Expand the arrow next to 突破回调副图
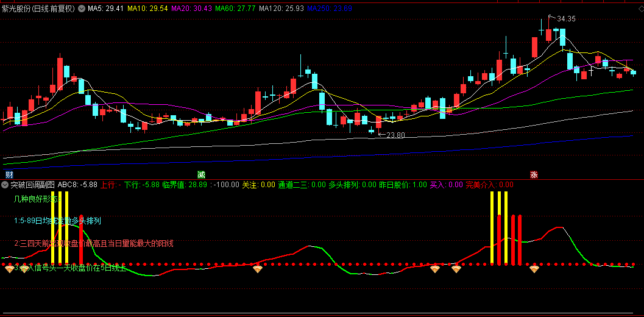The width and height of the screenshot is (644, 317). pyautogui.click(x=5, y=185)
